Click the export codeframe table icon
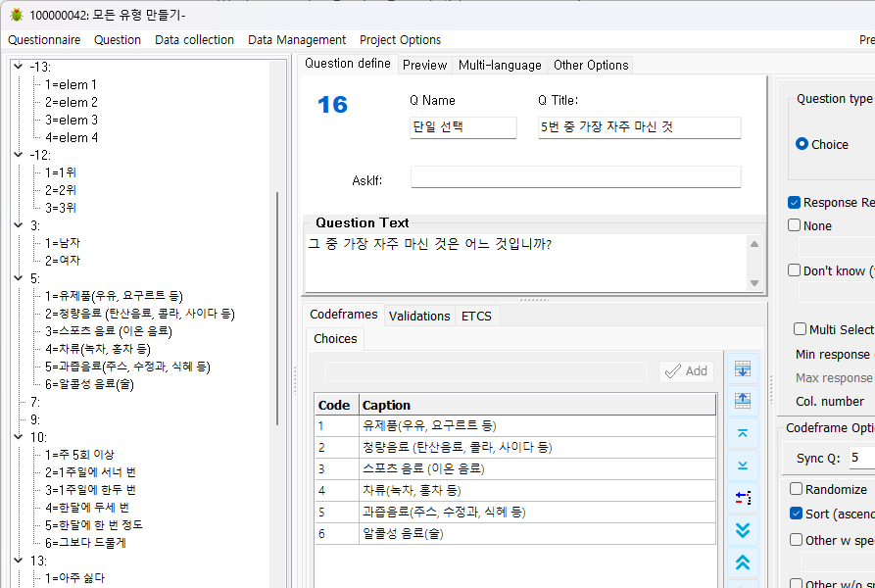Screen dimensions: 875x588 (x=743, y=399)
